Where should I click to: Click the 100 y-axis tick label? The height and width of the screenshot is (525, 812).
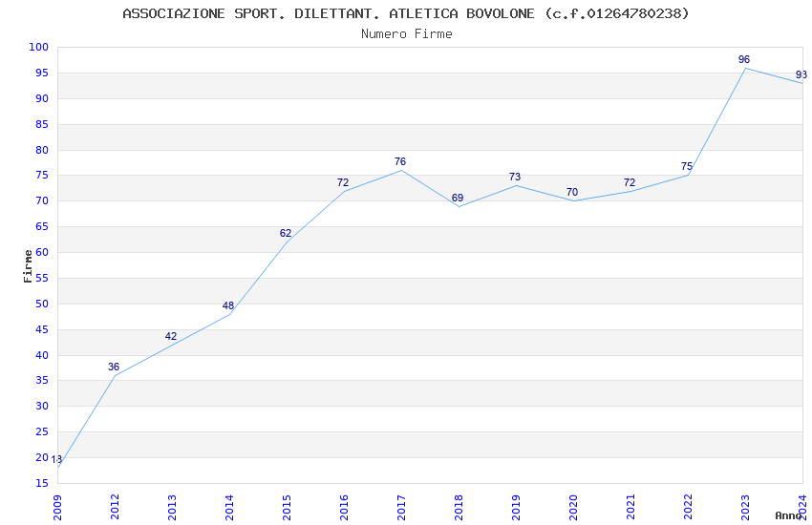(38, 47)
